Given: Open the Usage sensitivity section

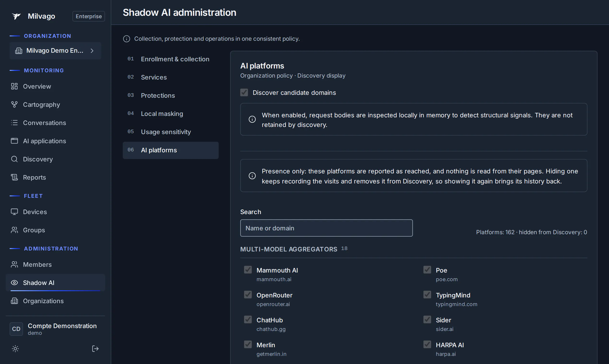Looking at the screenshot, I should coord(171,132).
